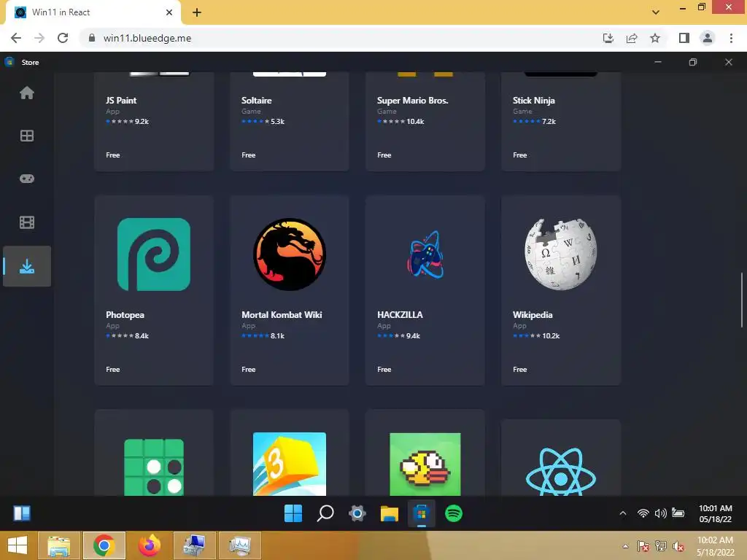Toggle Chrome side panel
This screenshot has width=747, height=560.
point(684,38)
